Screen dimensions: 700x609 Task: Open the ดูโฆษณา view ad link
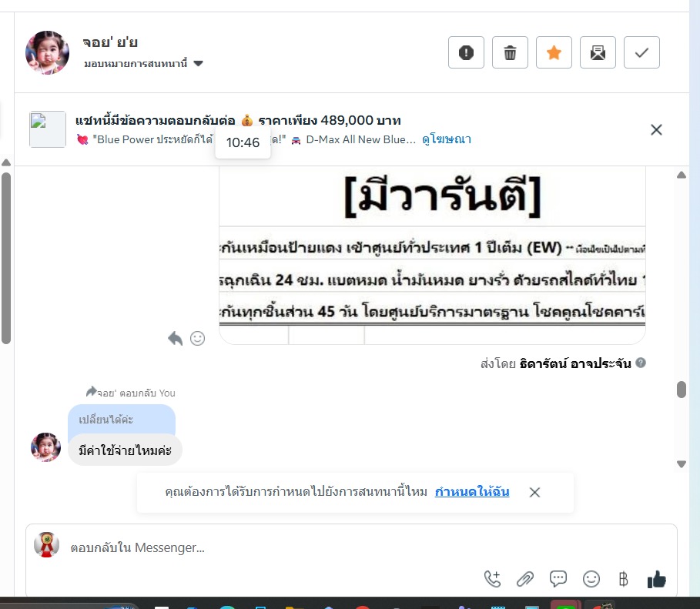[447, 139]
